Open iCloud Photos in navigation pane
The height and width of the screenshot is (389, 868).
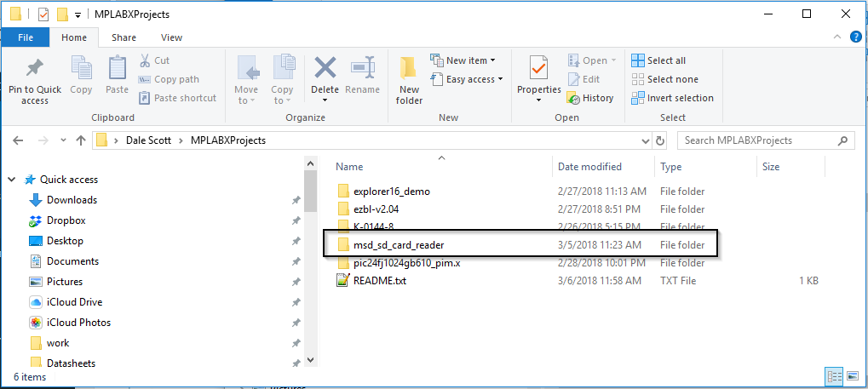tap(78, 323)
